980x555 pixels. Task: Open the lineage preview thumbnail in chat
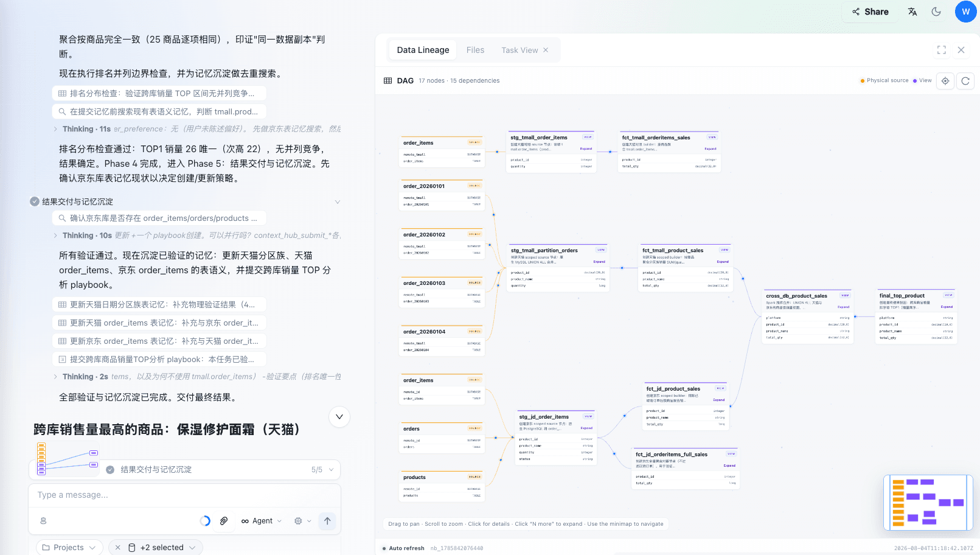pos(67,458)
